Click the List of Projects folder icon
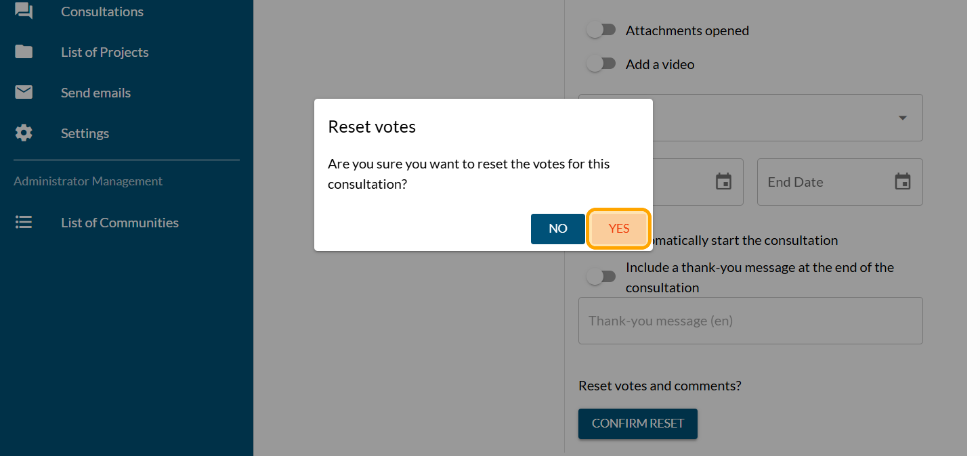This screenshot has height=456, width=980. (24, 52)
